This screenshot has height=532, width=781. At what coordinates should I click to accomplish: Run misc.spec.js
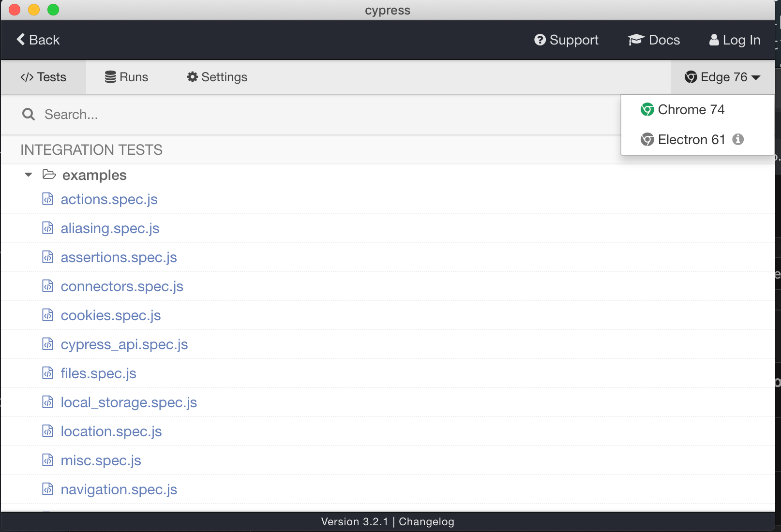click(x=101, y=460)
